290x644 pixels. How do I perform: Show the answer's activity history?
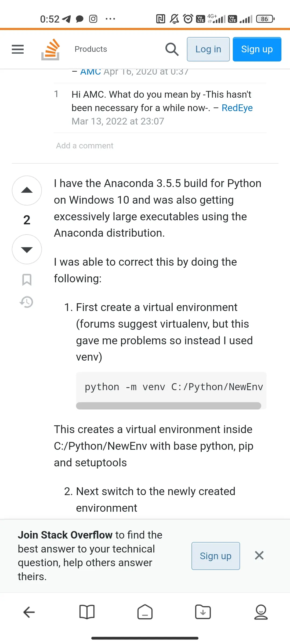point(27,302)
